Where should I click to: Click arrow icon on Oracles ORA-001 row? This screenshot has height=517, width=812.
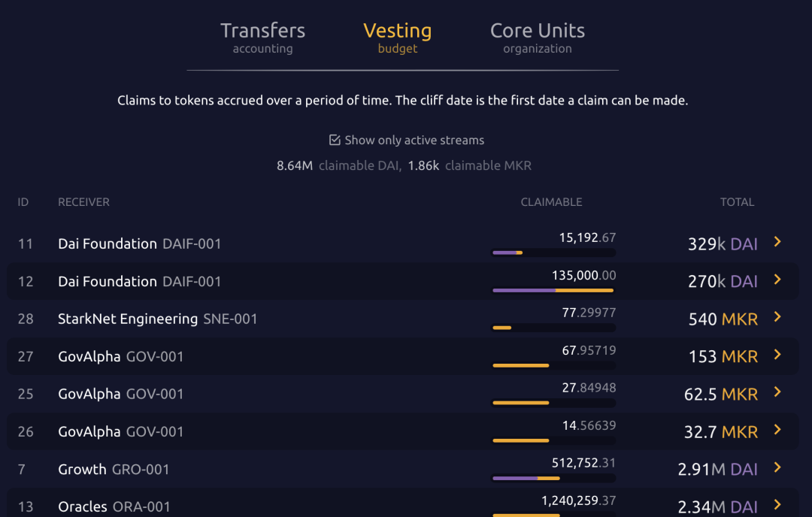click(777, 505)
